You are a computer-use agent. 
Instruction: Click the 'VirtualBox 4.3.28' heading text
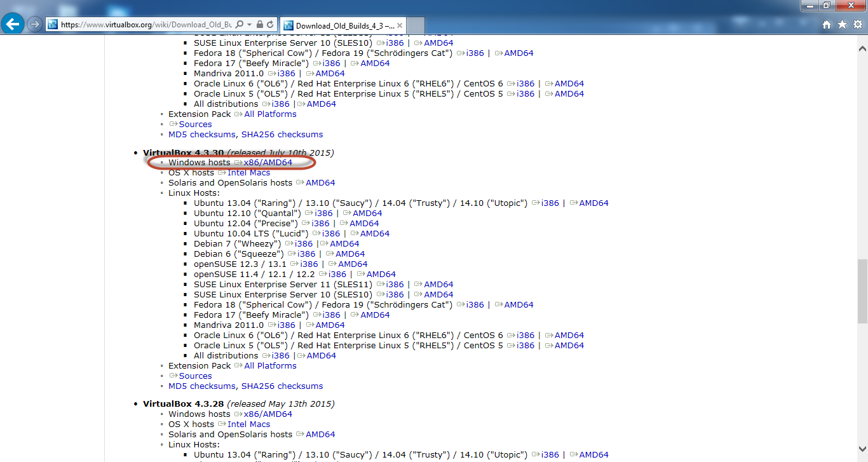pos(184,404)
